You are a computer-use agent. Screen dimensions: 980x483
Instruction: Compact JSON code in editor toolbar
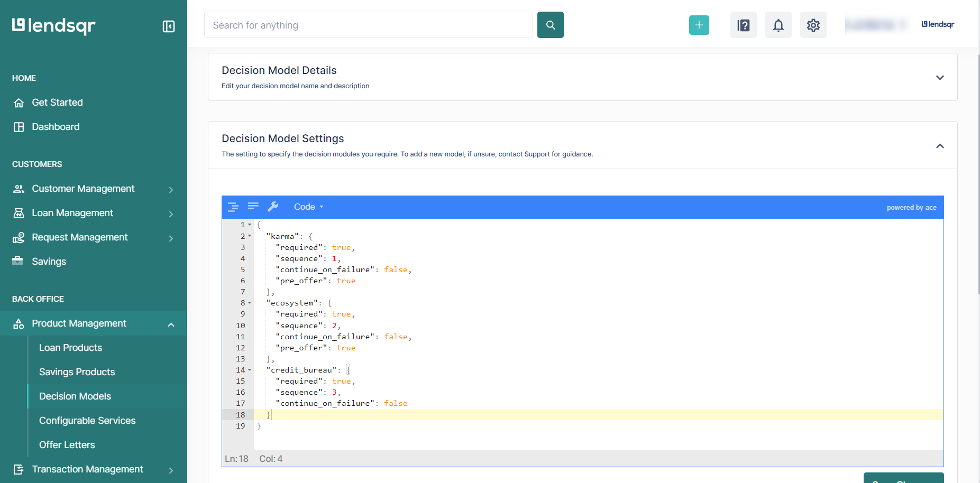(253, 207)
